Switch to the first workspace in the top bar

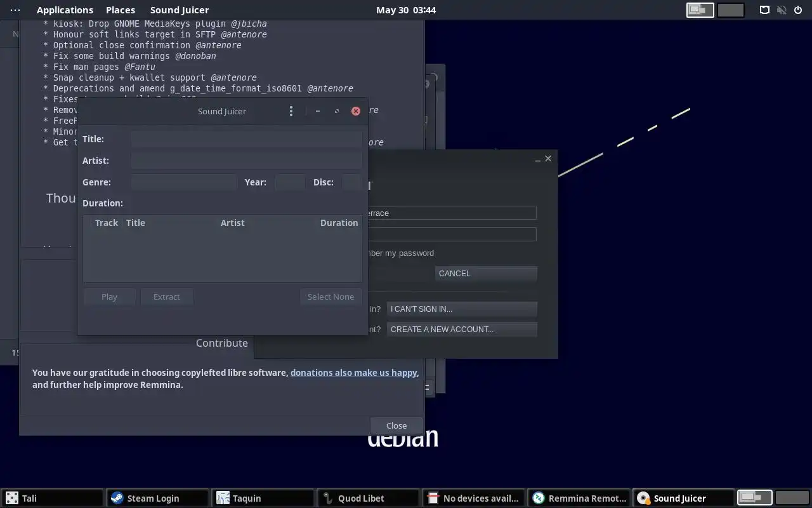click(700, 10)
